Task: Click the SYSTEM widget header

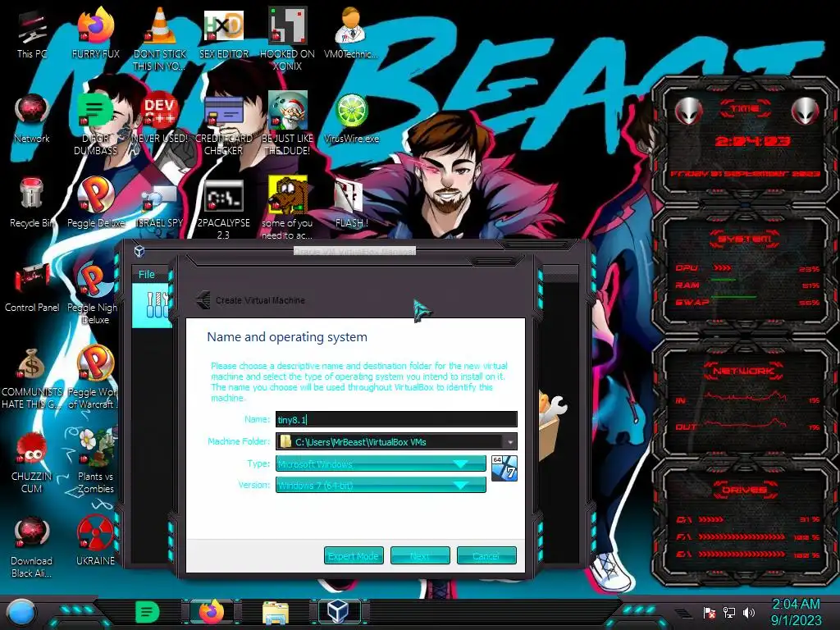Action: pos(745,239)
